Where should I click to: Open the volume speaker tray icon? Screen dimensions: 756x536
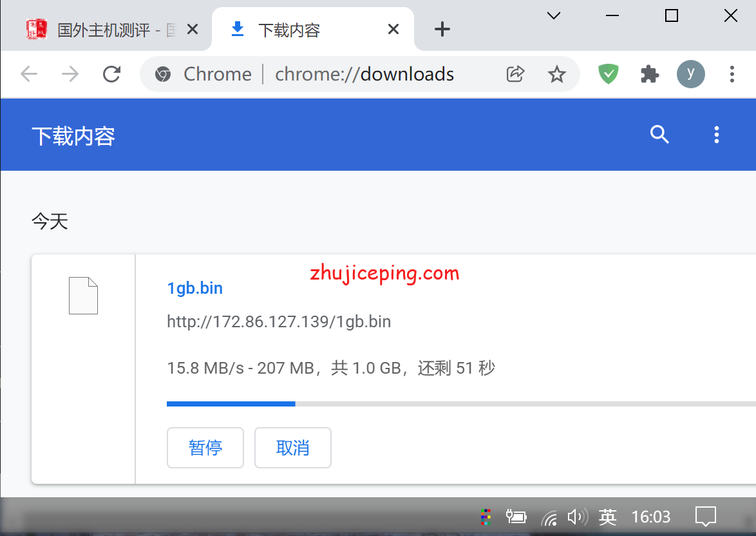578,517
